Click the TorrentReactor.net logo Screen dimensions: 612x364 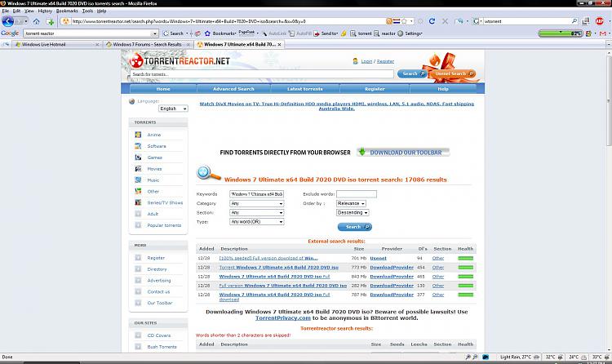click(x=180, y=61)
